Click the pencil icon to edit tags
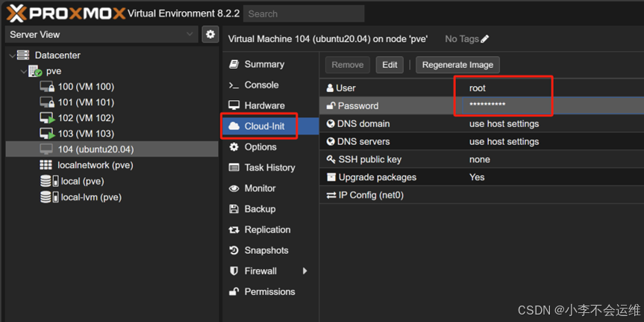The height and width of the screenshot is (322, 644). [x=484, y=39]
